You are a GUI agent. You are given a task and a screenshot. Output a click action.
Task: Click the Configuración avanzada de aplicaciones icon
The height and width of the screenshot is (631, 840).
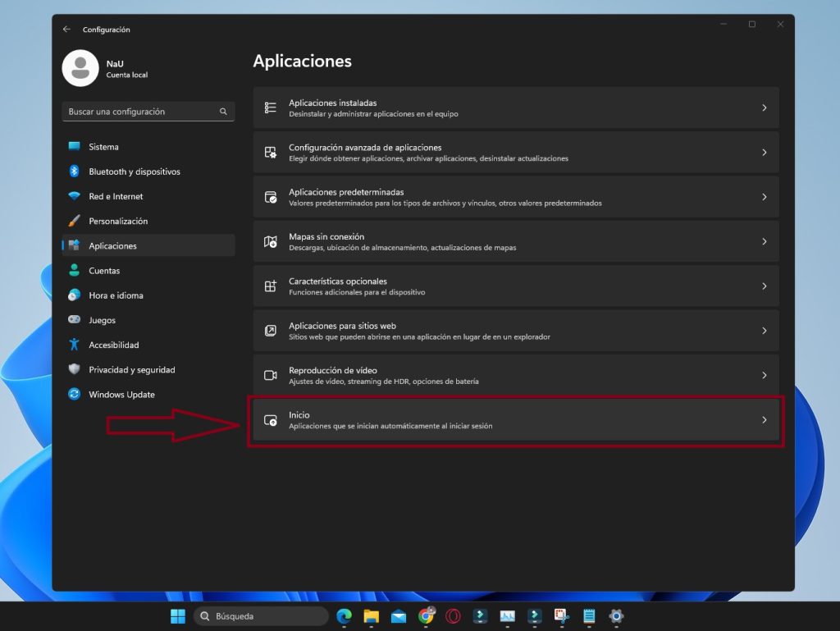pos(270,152)
